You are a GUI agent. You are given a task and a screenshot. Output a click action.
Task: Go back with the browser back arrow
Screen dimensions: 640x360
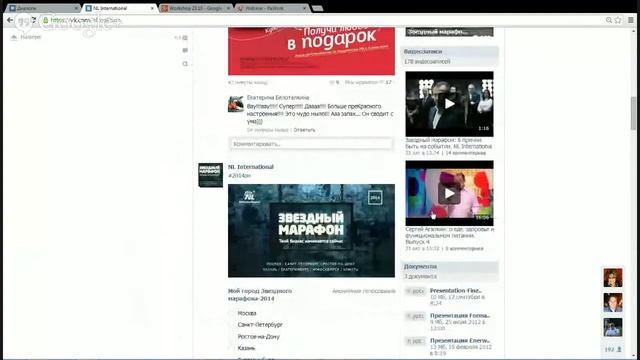coord(10,20)
